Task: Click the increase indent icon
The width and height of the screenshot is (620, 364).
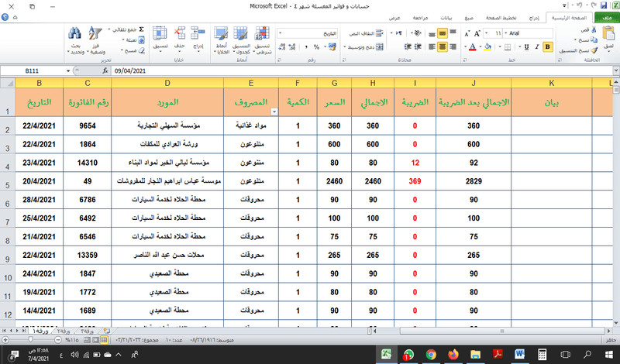Action: pos(408,46)
